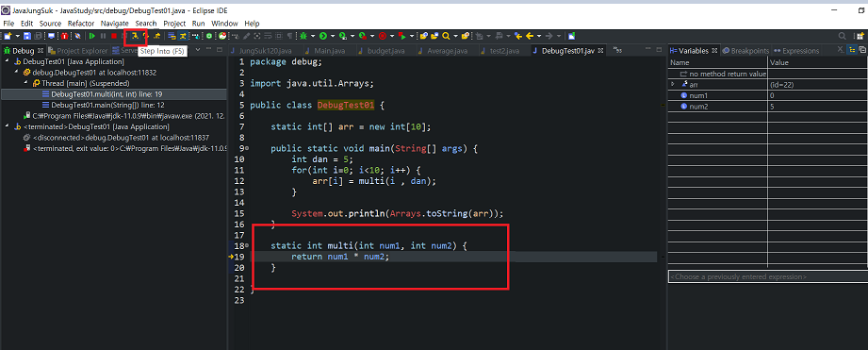
Task: Toggle Show Logical Structure in Variables view
Action: [852, 50]
